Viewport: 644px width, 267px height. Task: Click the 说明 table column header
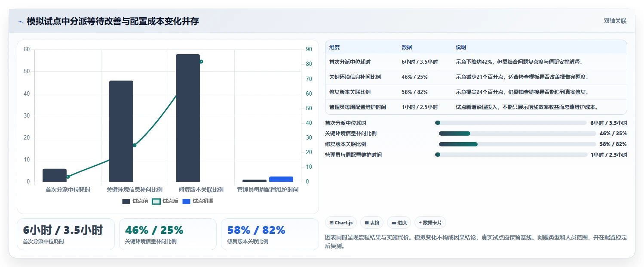click(x=461, y=47)
